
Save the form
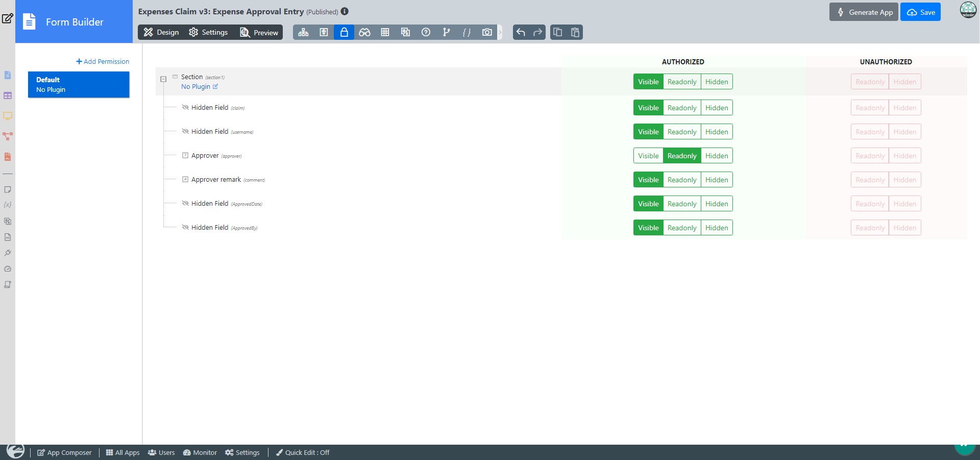tap(920, 12)
